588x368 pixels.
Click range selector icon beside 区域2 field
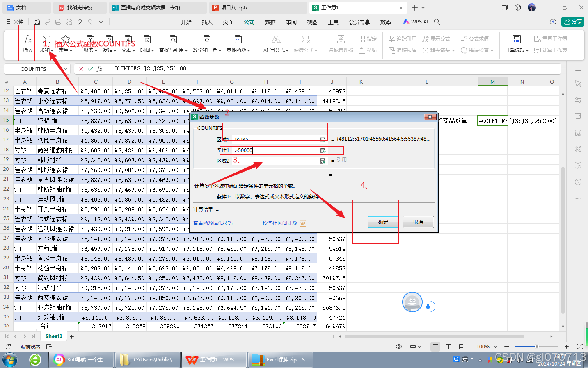click(323, 161)
